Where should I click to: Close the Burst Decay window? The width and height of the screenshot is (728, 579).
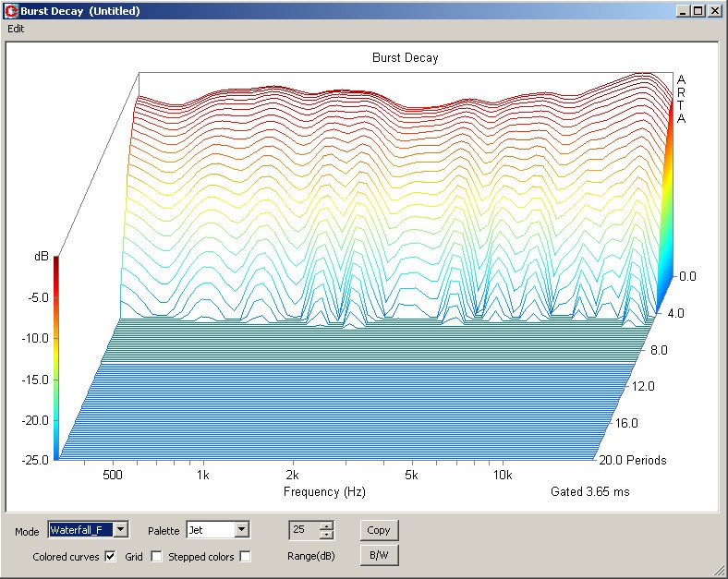714,11
